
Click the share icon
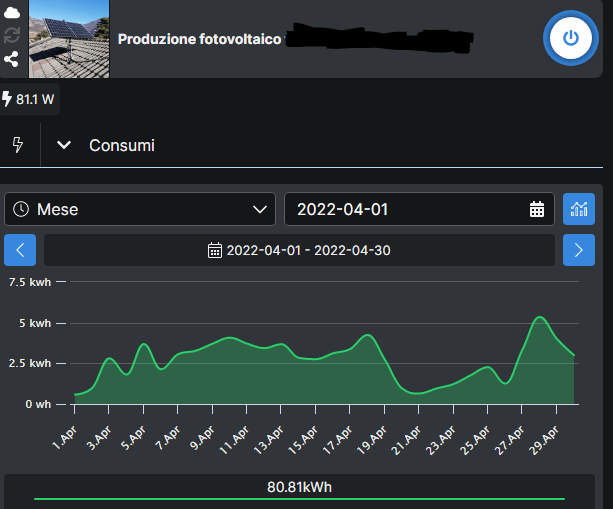tap(12, 58)
